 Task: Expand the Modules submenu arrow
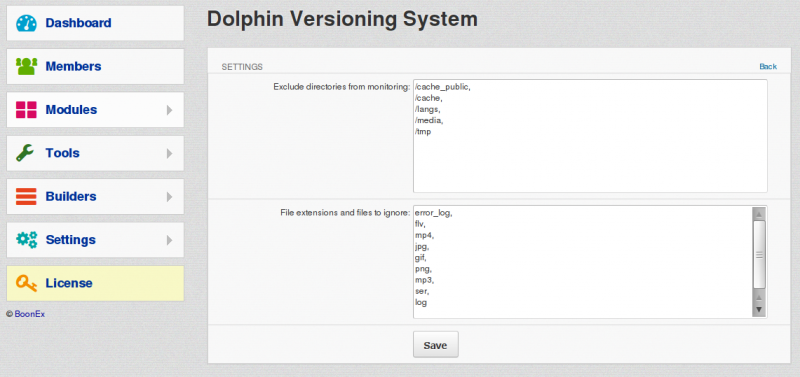coord(169,110)
